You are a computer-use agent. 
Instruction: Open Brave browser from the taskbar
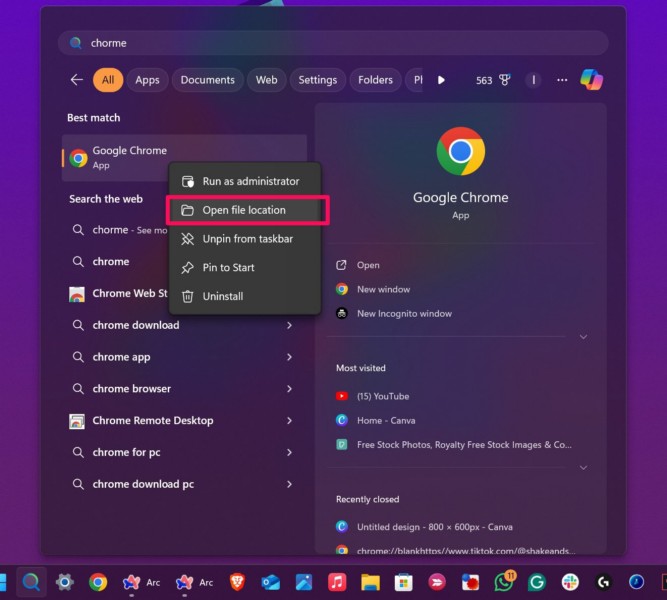[237, 582]
